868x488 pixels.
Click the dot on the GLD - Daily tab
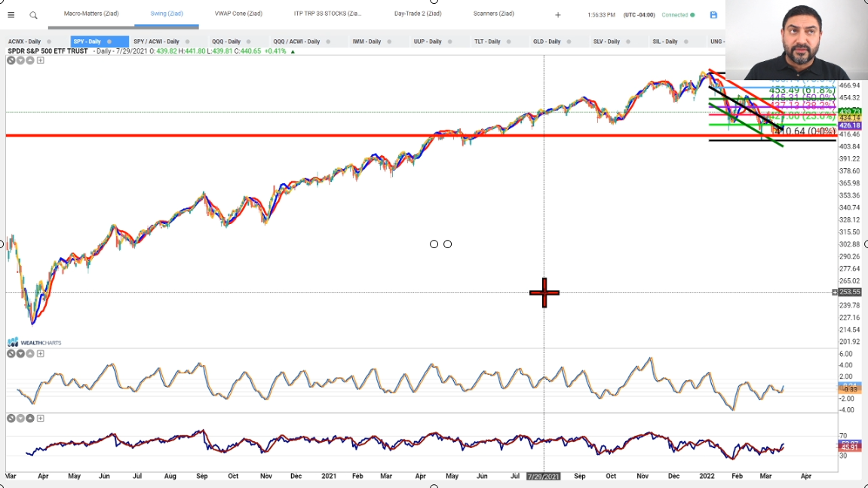pos(569,41)
